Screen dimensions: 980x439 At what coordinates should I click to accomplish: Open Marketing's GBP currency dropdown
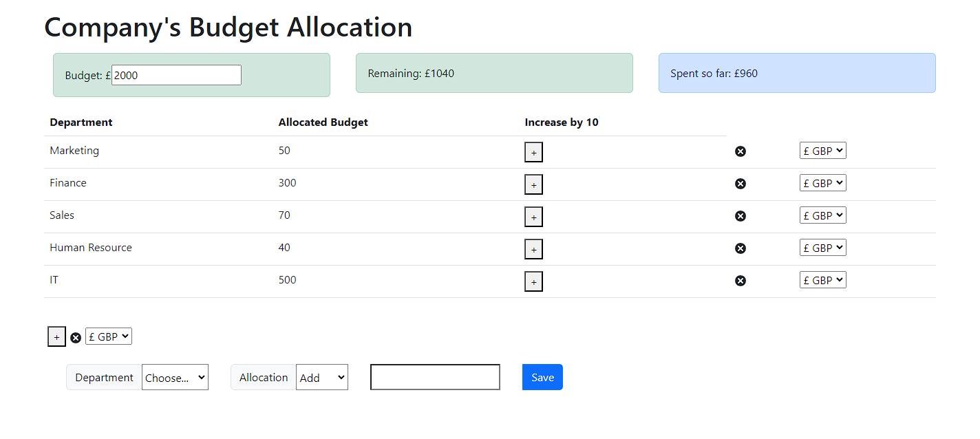822,150
